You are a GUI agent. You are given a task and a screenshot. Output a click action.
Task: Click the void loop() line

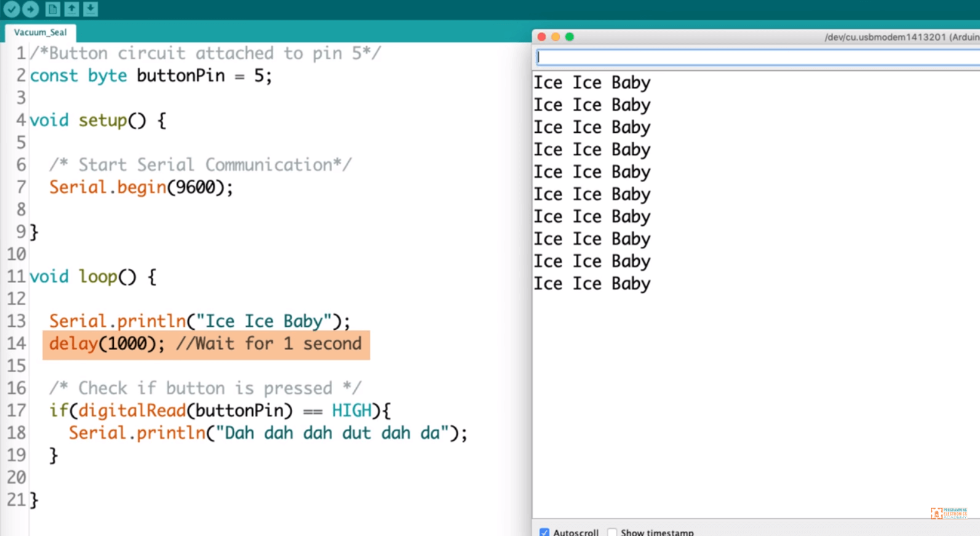[93, 276]
